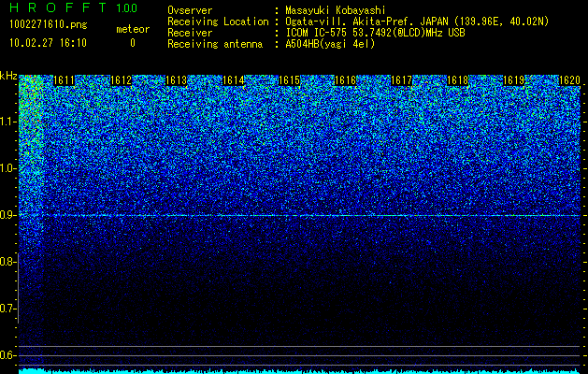
Task: Click the 1617 time marker
Action: (x=402, y=80)
